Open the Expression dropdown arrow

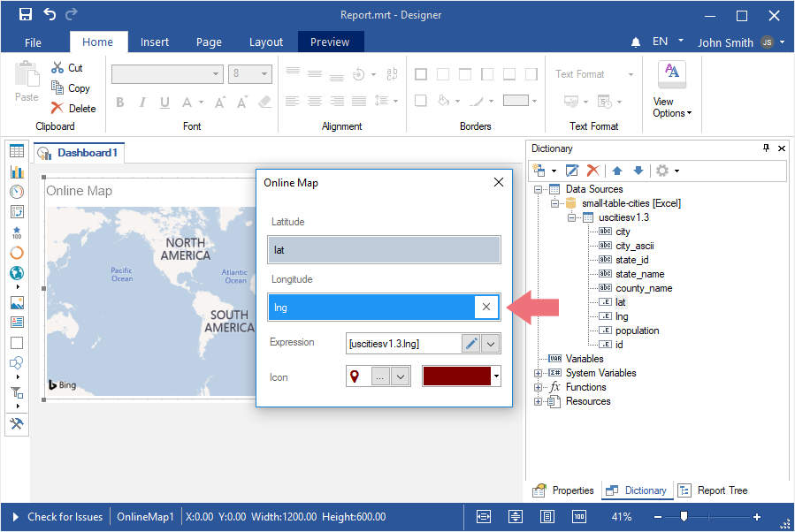pyautogui.click(x=491, y=343)
